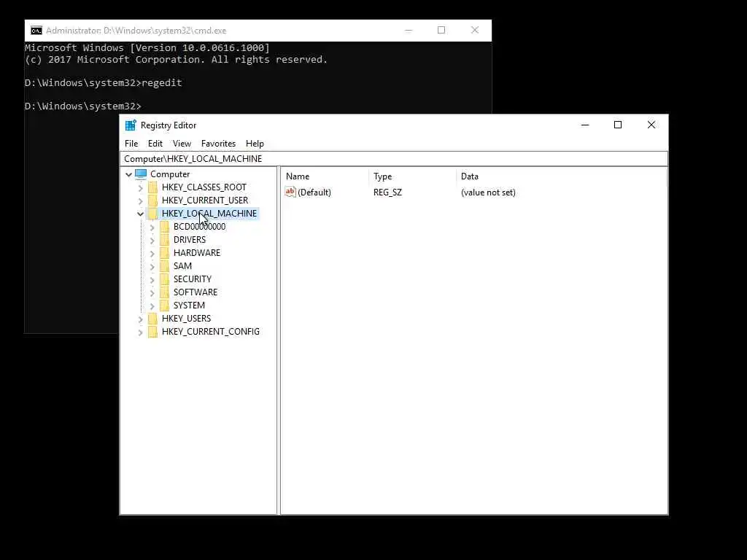Select the HKEY_USERS key label
The width and height of the screenshot is (747, 560).
186,318
